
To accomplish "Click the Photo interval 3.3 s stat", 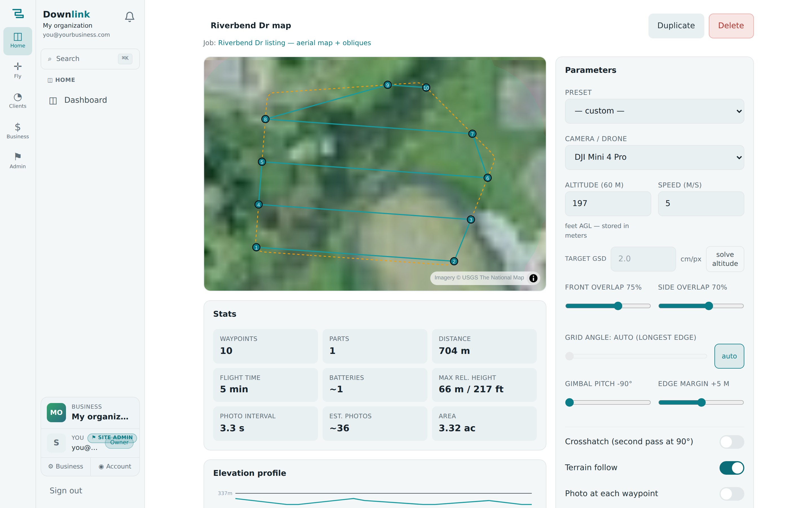I will [265, 423].
